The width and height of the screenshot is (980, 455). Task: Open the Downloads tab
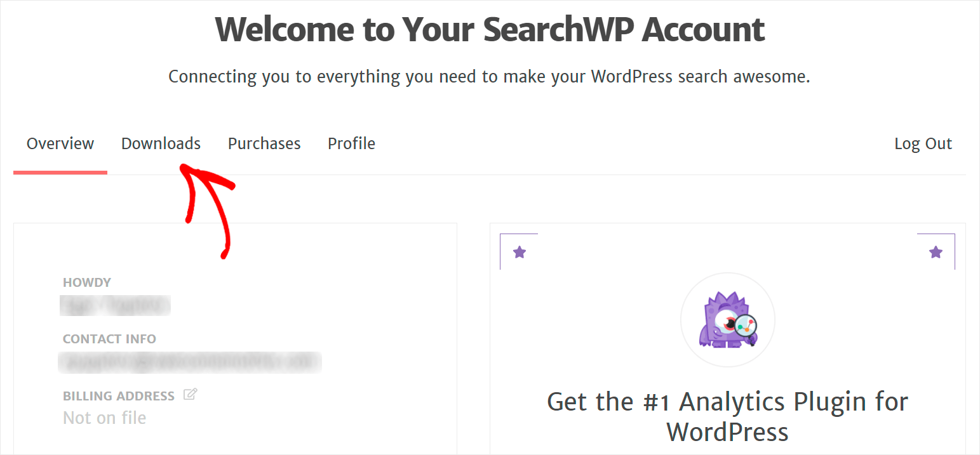click(x=161, y=143)
